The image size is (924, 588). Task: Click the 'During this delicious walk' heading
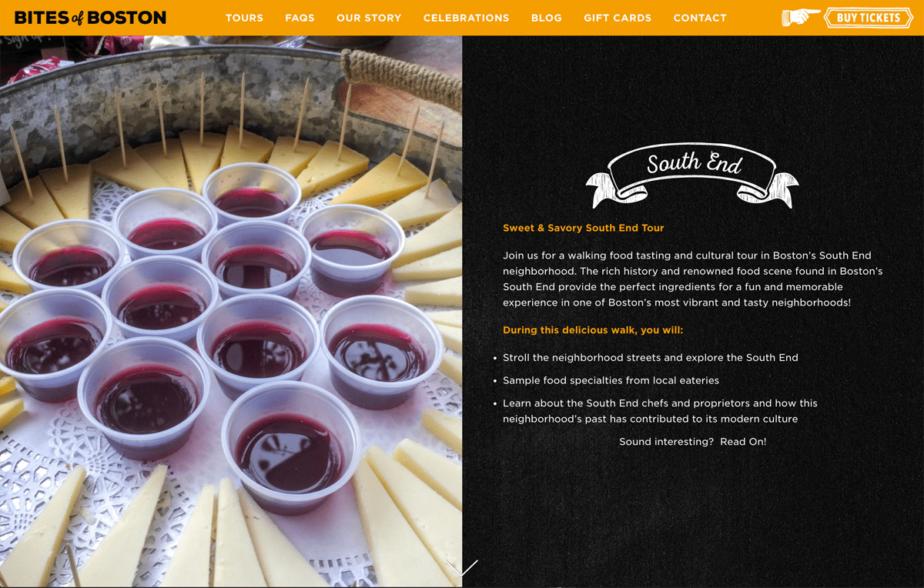click(x=593, y=330)
